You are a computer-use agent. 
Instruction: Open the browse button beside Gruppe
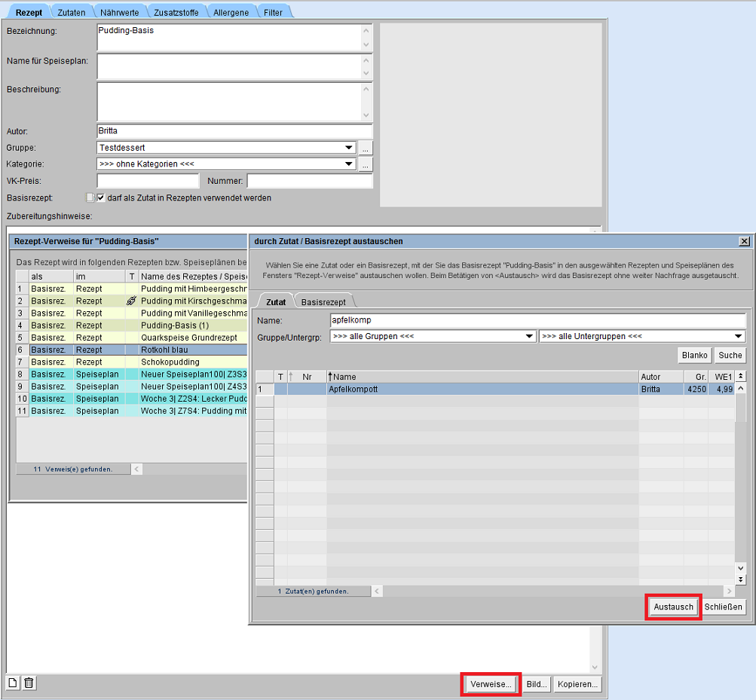coord(366,148)
